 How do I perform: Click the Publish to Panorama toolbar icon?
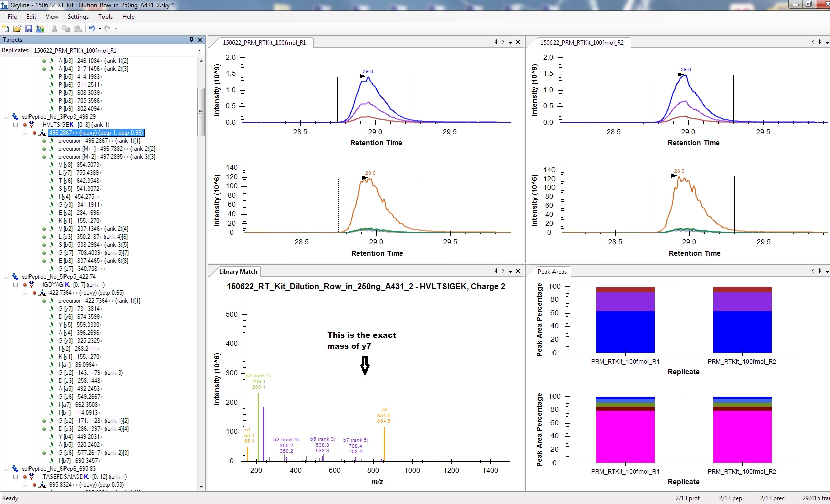point(40,29)
